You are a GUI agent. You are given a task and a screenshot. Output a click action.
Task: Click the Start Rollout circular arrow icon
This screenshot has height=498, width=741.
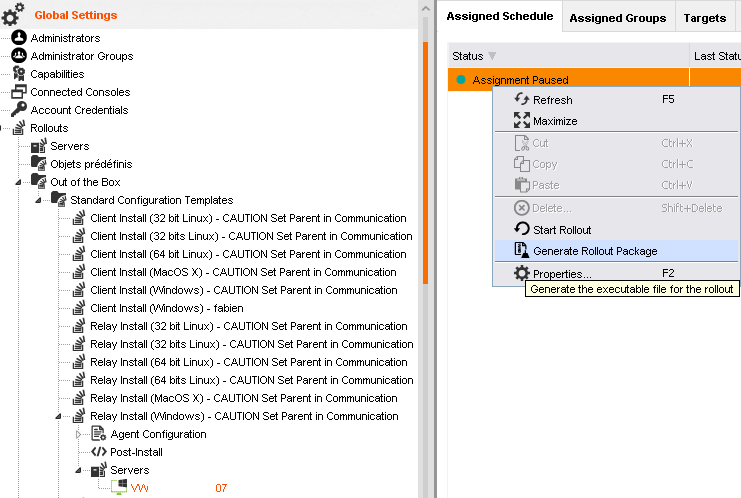click(x=522, y=229)
